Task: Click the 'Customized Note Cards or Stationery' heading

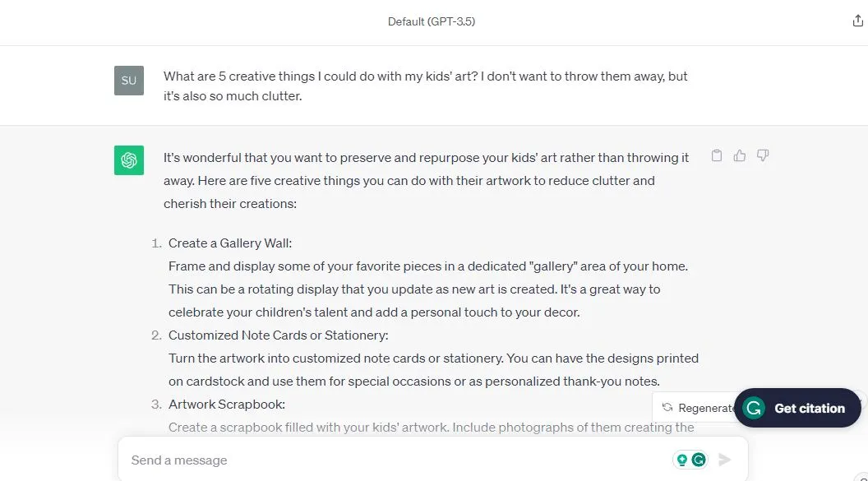Action: click(278, 335)
